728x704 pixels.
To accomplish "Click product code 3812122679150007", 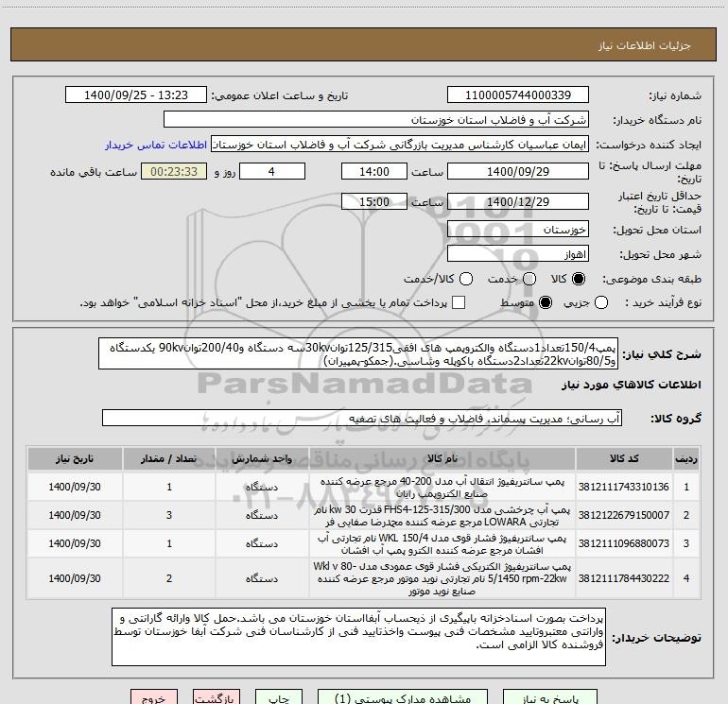I will tap(624, 515).
